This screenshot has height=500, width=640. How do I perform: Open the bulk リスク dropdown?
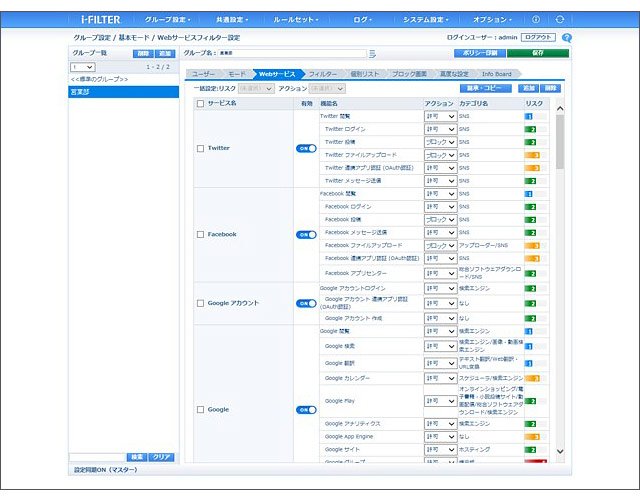click(x=256, y=89)
